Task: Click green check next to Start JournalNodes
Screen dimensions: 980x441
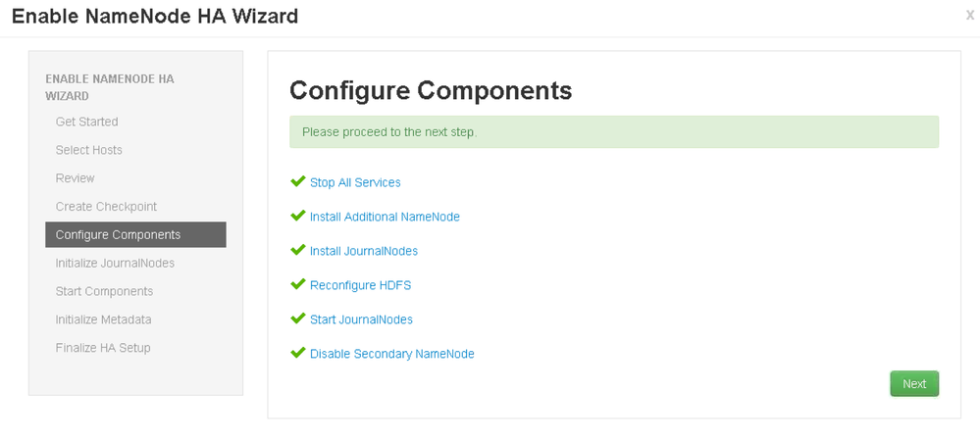Action: pos(298,319)
